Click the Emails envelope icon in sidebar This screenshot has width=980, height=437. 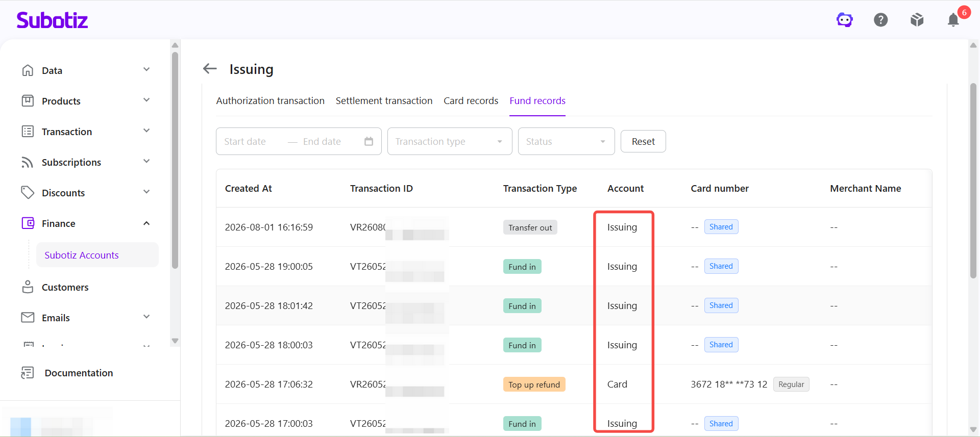(x=28, y=318)
